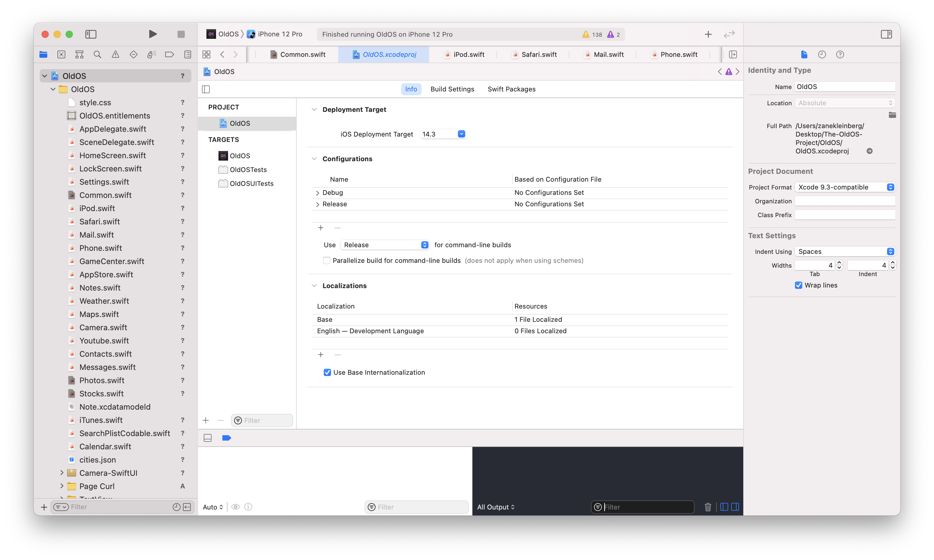
Task: Click add editor on right icon
Action: click(x=733, y=55)
